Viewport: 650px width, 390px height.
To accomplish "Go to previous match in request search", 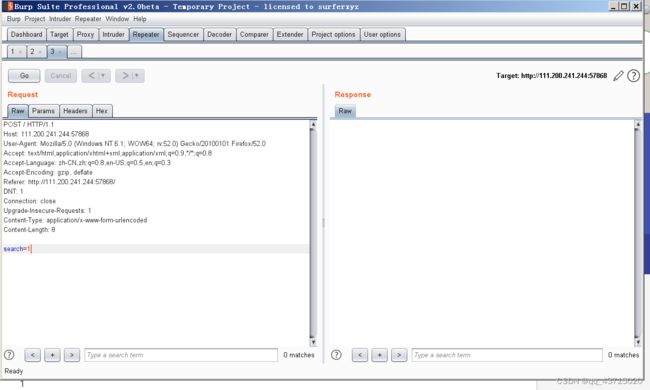I will (x=32, y=355).
